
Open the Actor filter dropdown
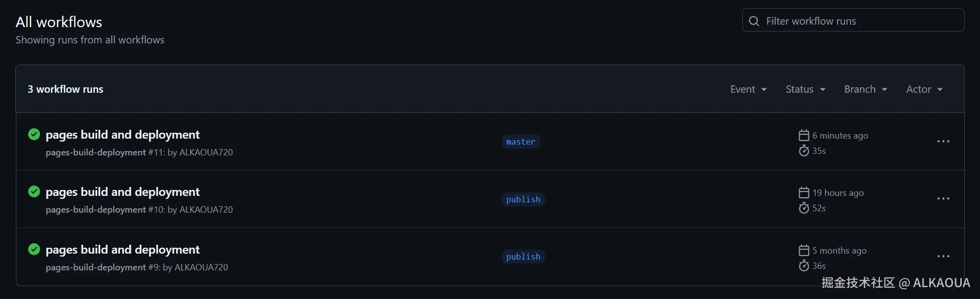[924, 89]
